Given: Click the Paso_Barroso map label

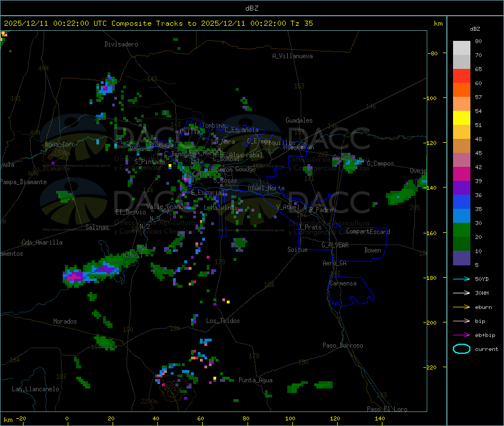Looking at the screenshot, I should 343,346.
